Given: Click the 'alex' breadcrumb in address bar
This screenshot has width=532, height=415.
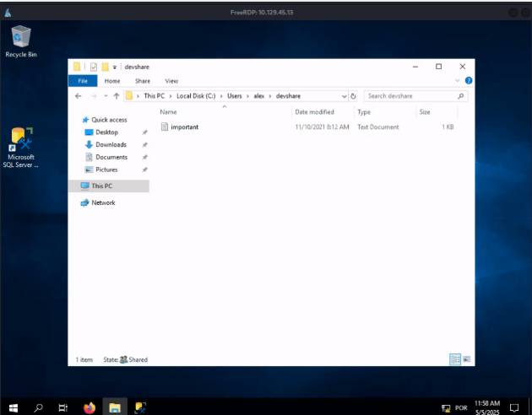Looking at the screenshot, I should (x=259, y=96).
